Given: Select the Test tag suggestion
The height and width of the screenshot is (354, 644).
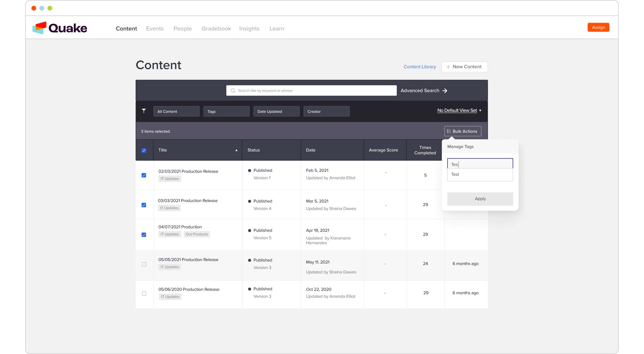Looking at the screenshot, I should coord(480,175).
